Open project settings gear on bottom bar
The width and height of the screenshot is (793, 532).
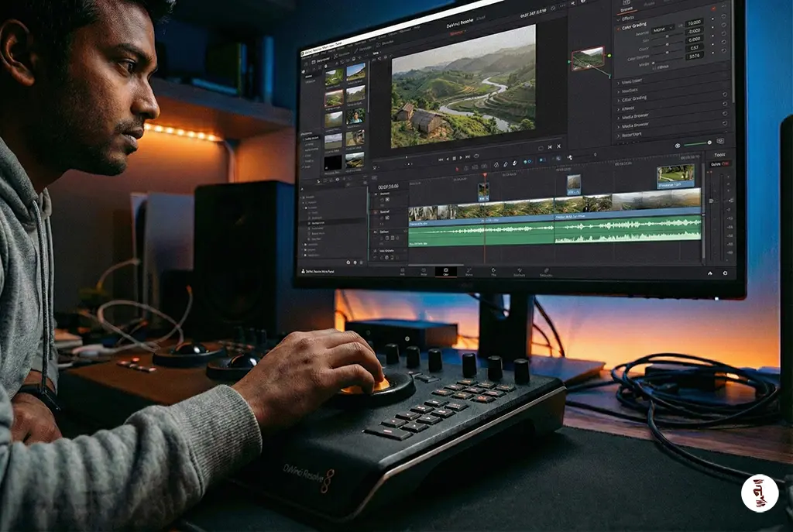[x=725, y=273]
